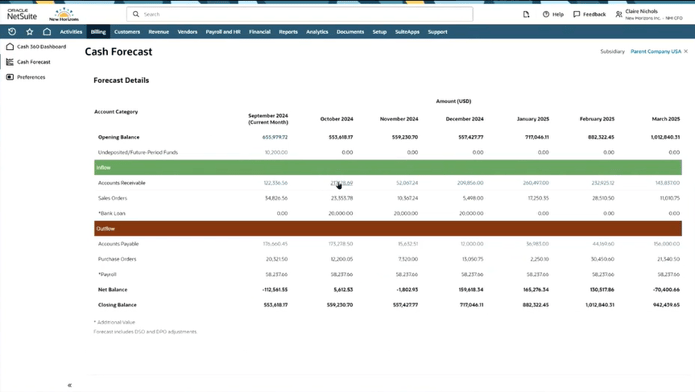Open September opening balance 655,979.72

tap(275, 137)
